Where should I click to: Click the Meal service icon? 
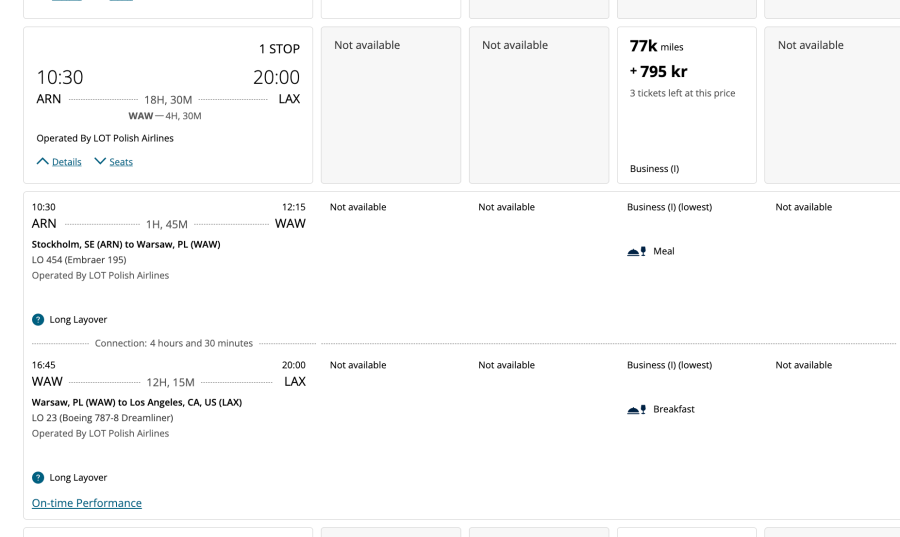[x=636, y=252]
